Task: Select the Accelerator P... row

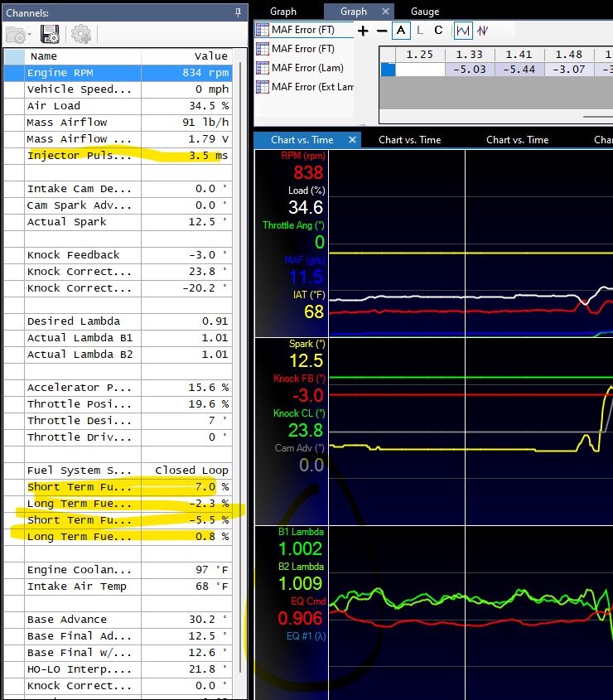Action: 118,388
